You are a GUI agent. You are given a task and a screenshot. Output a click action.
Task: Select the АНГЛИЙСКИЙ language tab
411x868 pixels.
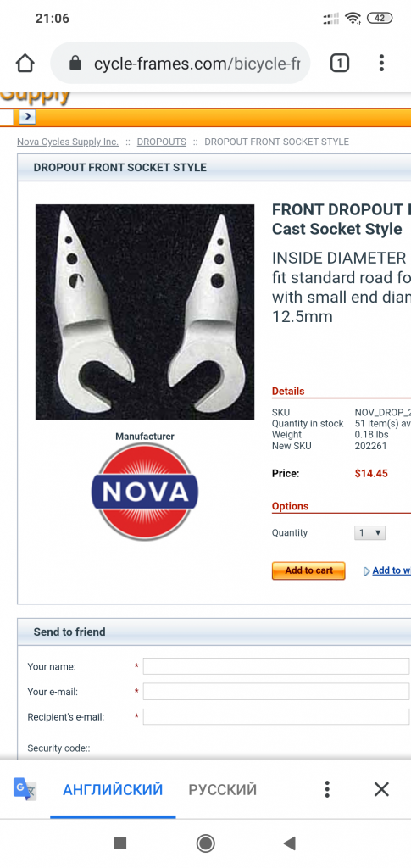click(x=113, y=789)
